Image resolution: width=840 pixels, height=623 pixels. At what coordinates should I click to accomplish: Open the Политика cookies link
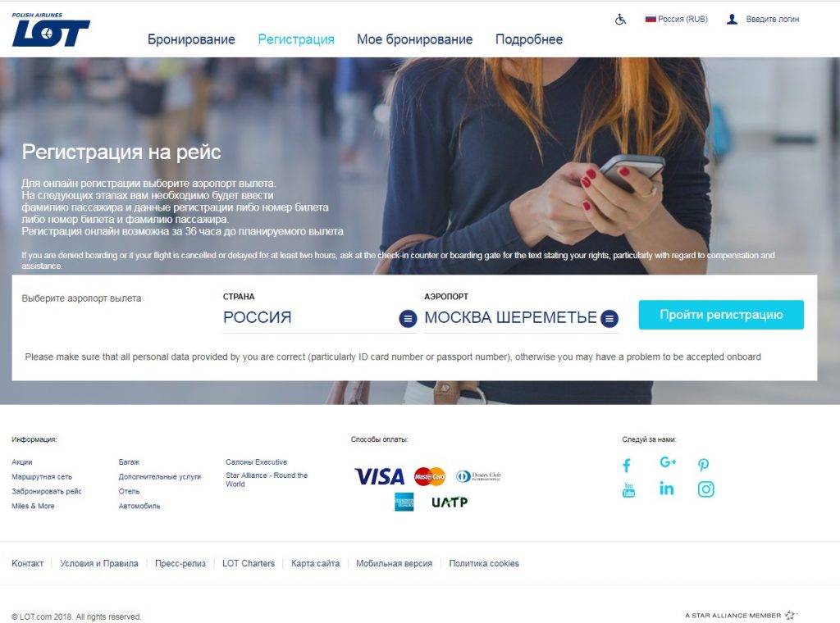tap(484, 563)
